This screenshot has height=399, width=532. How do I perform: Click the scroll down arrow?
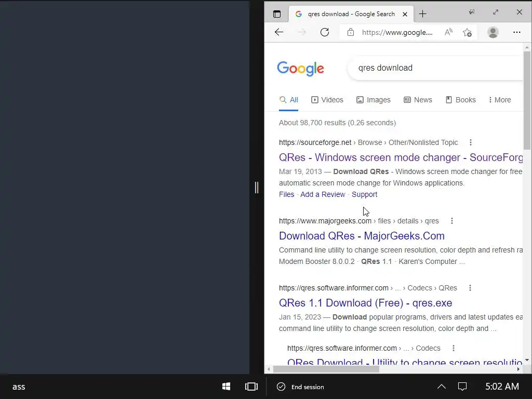527,360
